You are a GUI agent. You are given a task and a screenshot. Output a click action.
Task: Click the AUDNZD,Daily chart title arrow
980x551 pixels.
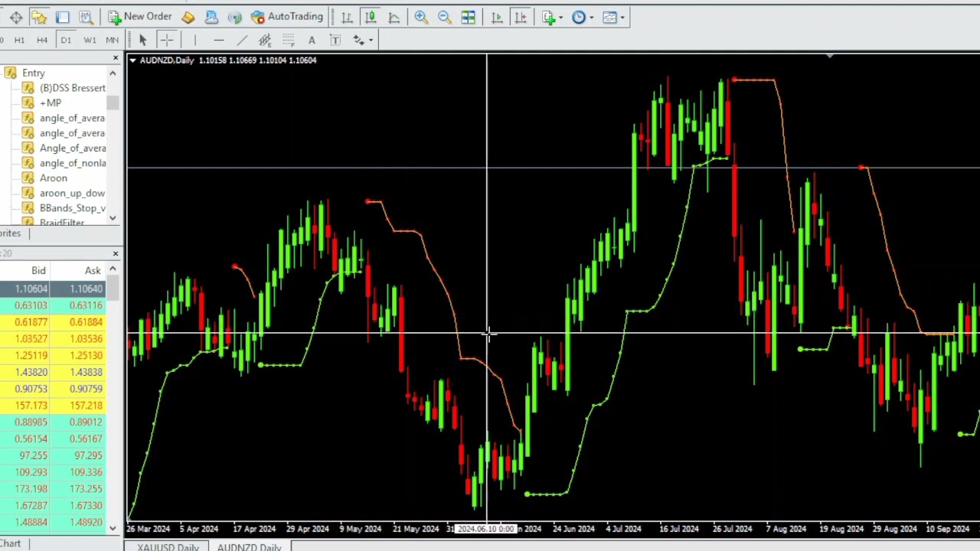coord(132,60)
